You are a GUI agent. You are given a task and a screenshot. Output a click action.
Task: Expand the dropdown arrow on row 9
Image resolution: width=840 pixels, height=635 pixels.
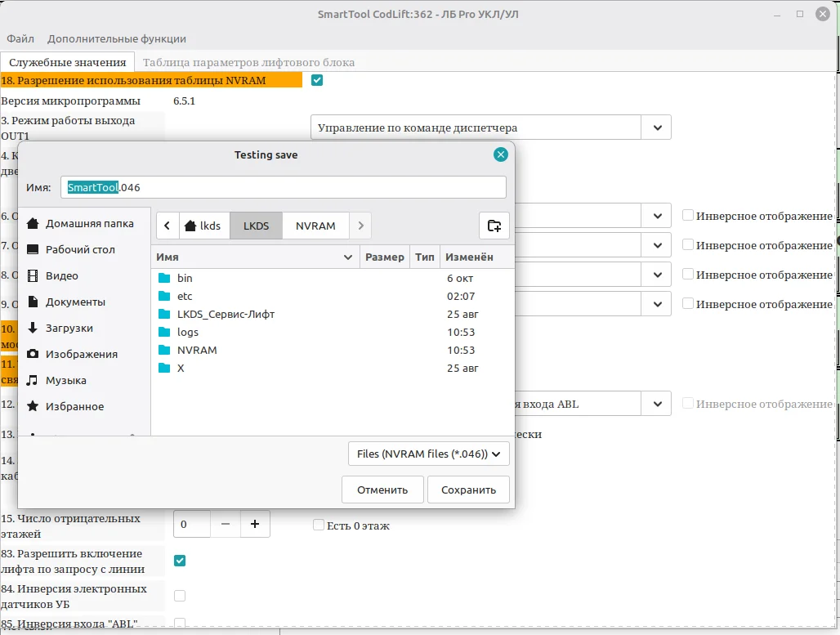657,304
